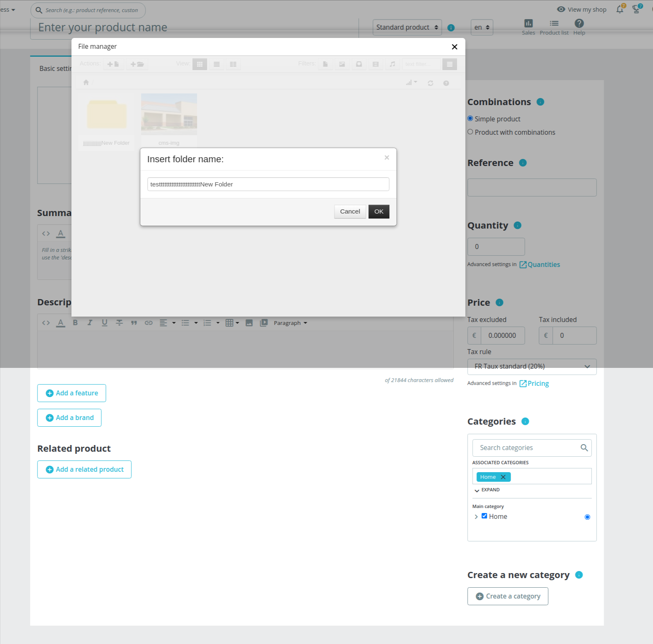This screenshot has height=644, width=653.
Task: Open the Tax rule dropdown
Action: pyautogui.click(x=532, y=366)
